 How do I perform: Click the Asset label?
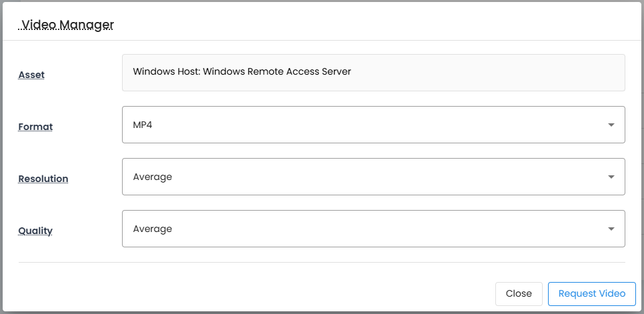(x=31, y=75)
